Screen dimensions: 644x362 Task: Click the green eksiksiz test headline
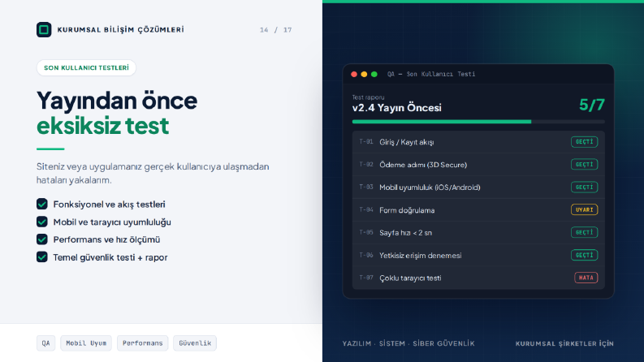pos(102,126)
